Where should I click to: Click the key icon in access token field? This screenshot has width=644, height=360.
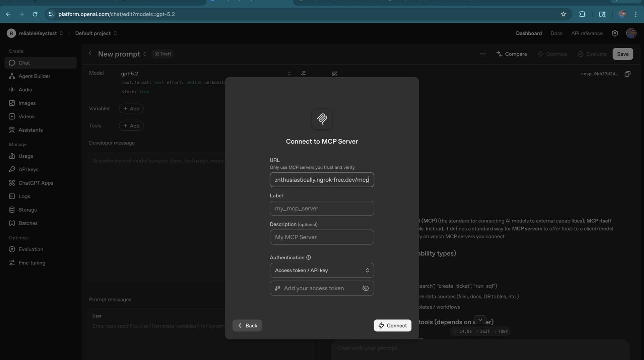point(277,288)
